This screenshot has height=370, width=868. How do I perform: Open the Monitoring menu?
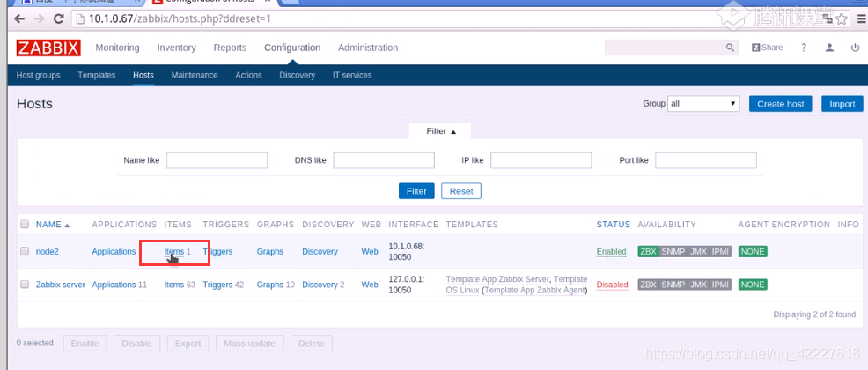tap(117, 48)
